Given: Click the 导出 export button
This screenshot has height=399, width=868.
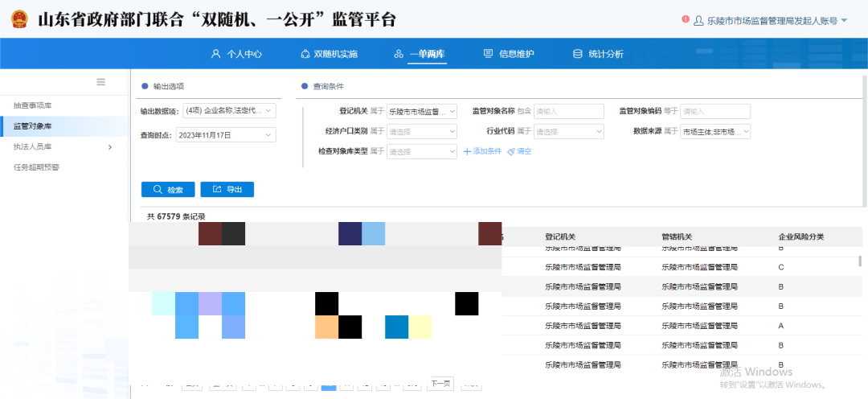Looking at the screenshot, I should [227, 190].
